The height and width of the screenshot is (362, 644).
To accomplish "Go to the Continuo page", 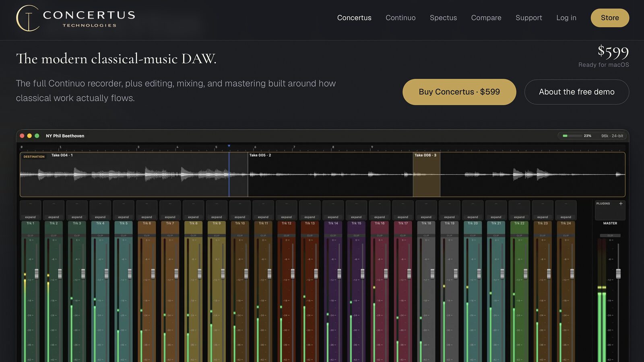I will tap(400, 18).
